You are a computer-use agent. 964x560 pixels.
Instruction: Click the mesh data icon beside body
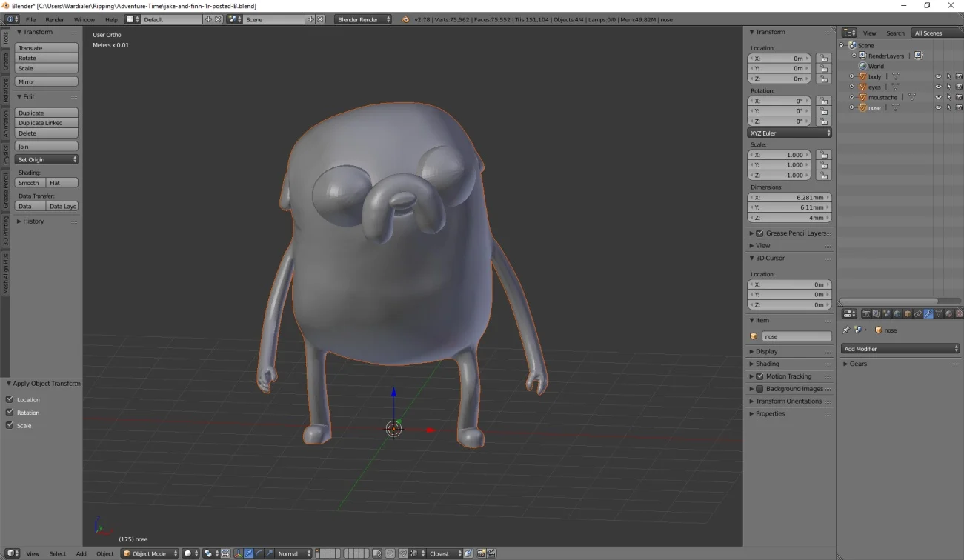895,76
